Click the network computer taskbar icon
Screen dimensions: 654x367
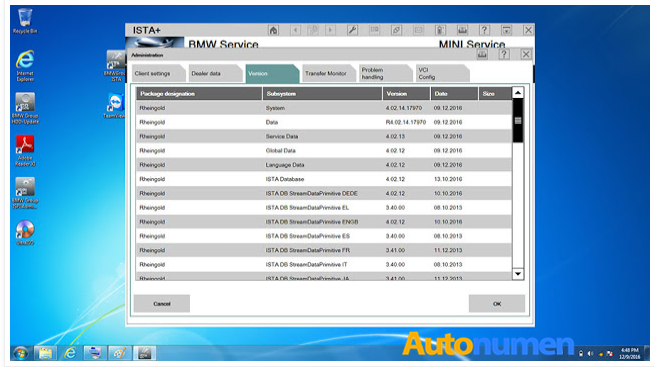point(95,353)
